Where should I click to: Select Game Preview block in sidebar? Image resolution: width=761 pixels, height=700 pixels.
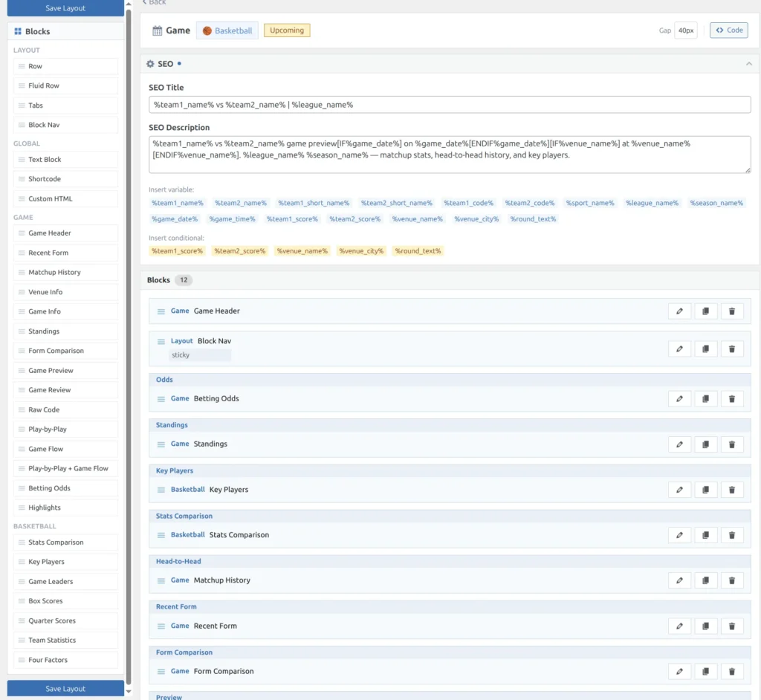pos(65,370)
